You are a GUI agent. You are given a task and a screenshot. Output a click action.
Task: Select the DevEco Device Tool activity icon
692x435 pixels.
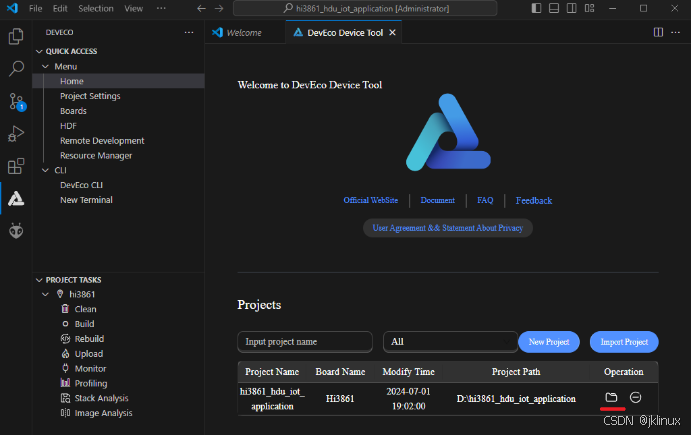(x=16, y=199)
